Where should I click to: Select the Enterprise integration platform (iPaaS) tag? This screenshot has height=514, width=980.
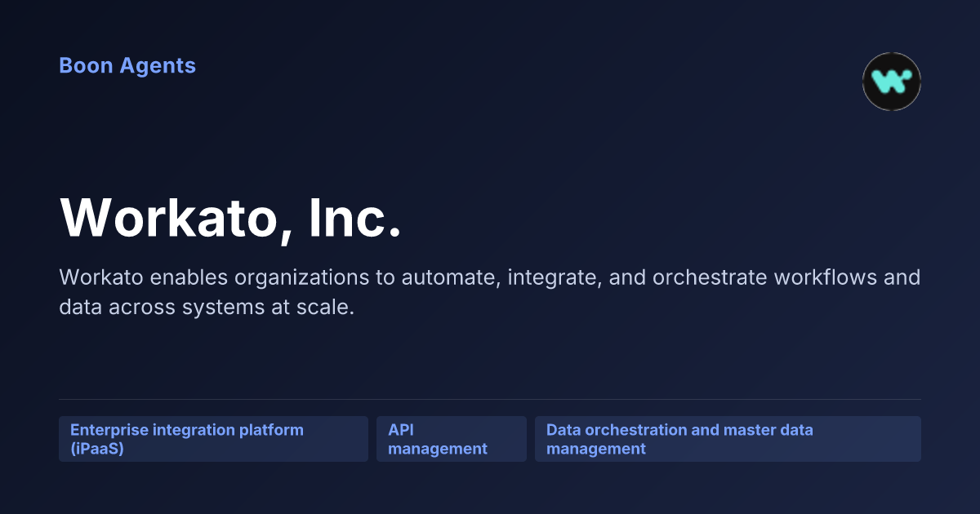213,439
